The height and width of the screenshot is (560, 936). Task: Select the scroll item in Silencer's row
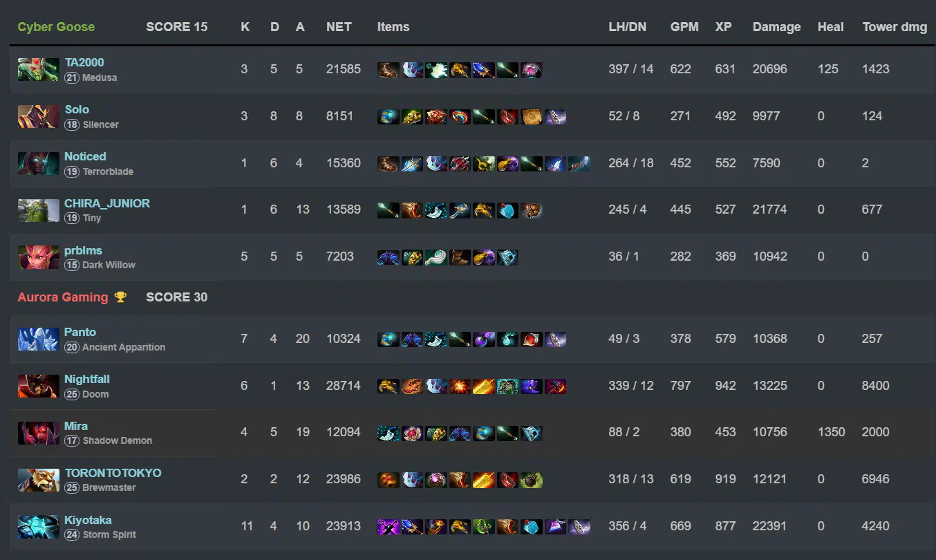[x=531, y=116]
